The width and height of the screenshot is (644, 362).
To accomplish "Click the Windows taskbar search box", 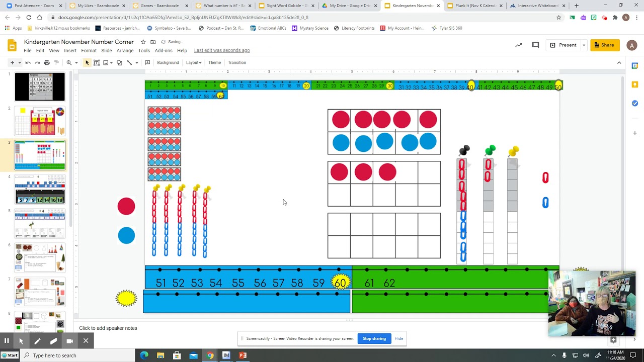I will (x=78, y=355).
